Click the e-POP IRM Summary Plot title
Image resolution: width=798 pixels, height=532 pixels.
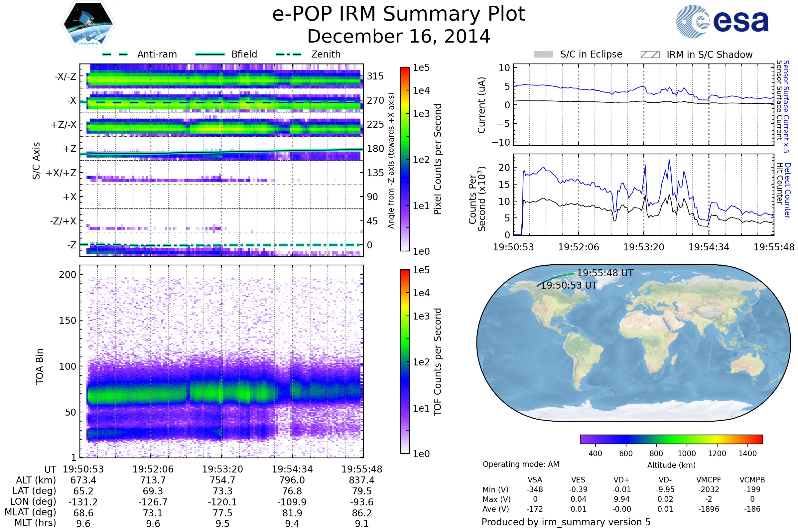399,14
